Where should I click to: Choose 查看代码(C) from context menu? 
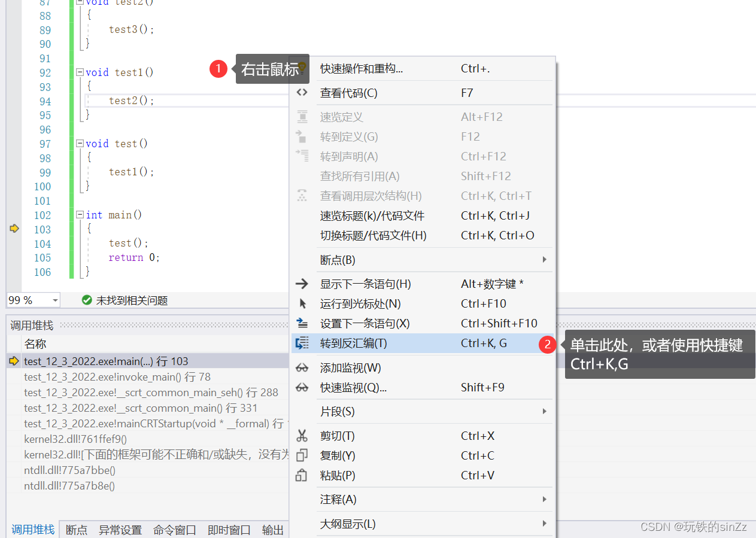423,93
